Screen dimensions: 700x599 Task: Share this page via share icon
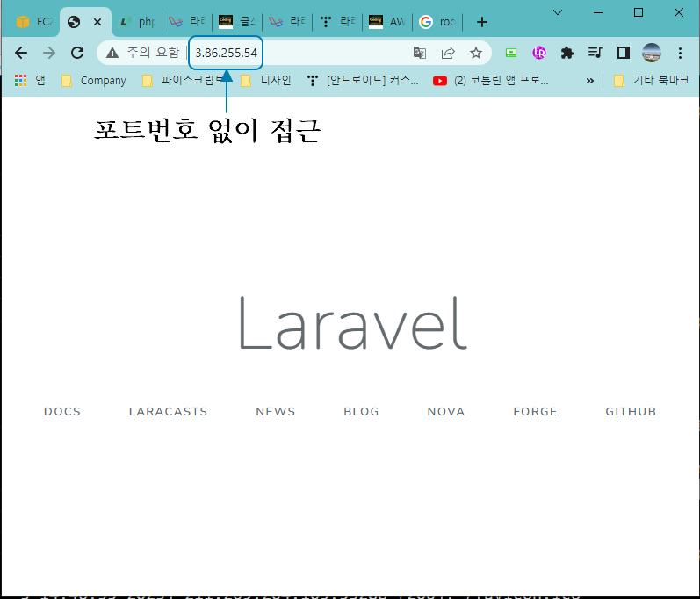coord(448,53)
